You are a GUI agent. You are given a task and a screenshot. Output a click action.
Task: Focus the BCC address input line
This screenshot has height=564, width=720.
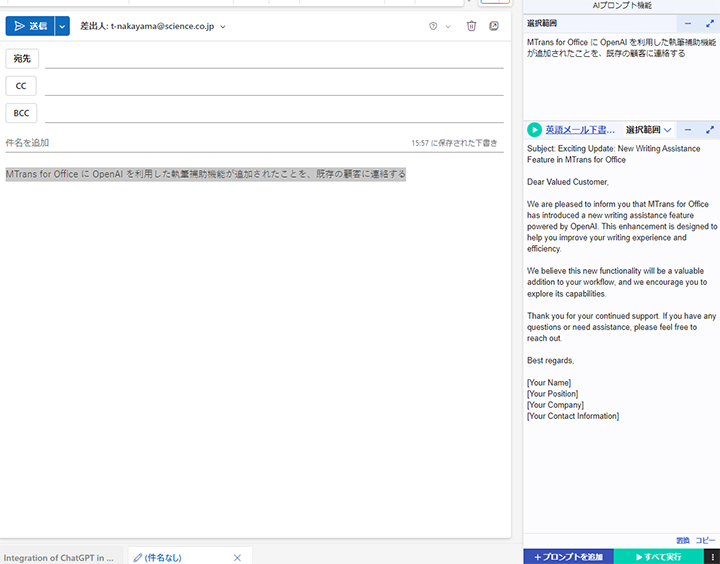274,113
